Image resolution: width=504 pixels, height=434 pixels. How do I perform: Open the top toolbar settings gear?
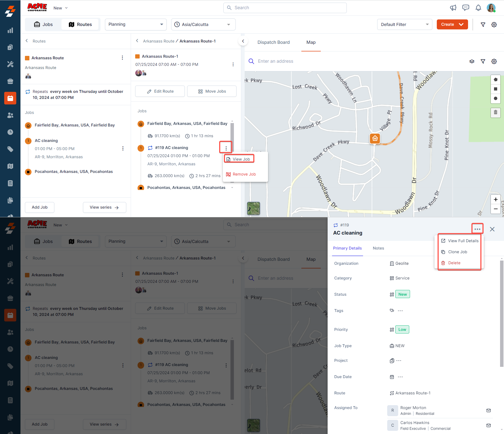coord(494,25)
